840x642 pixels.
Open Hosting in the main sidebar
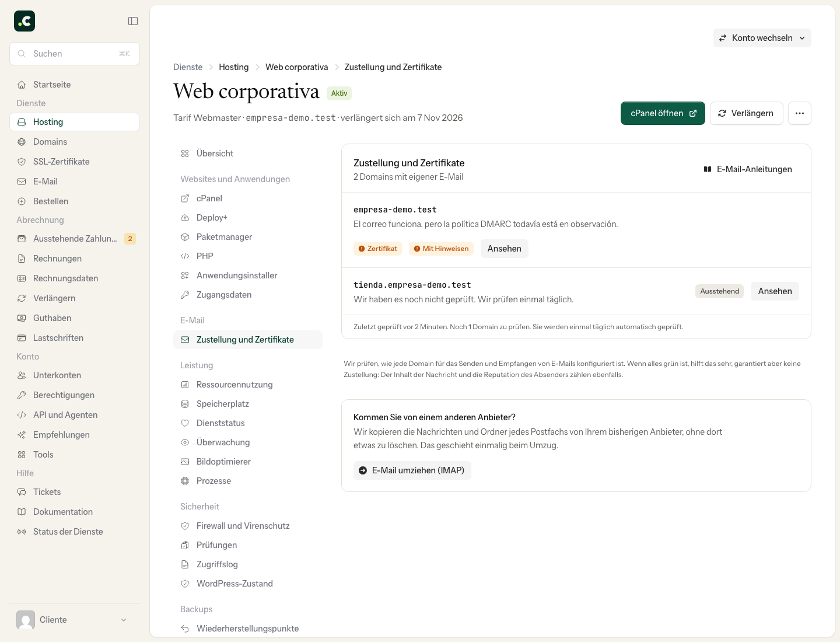[75, 122]
